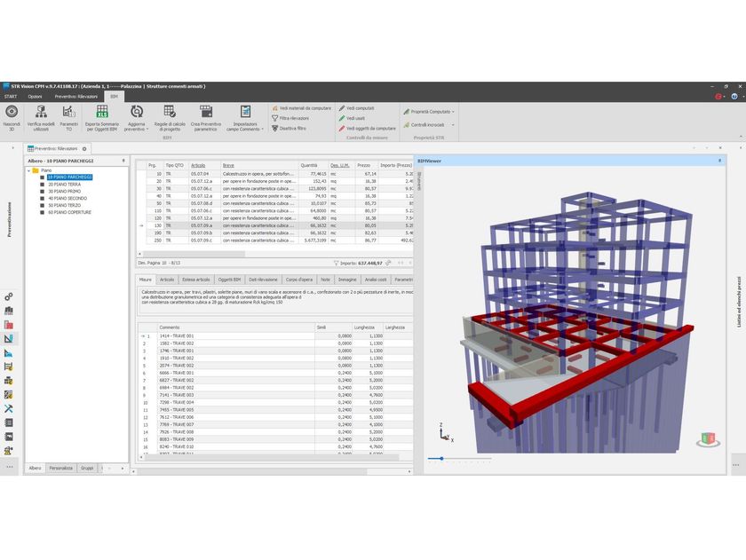Click Vedi materiali da computare

[x=302, y=108]
